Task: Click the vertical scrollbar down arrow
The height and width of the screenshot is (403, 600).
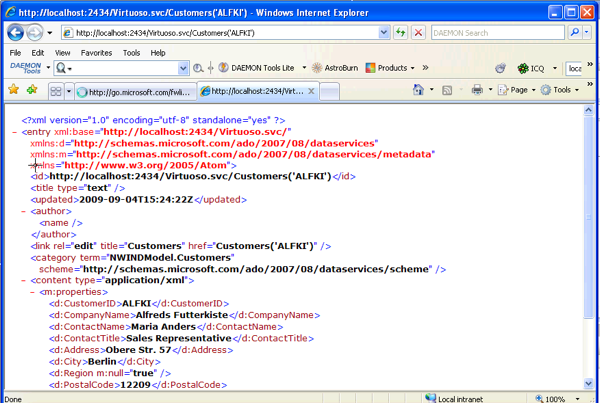Action: [591, 385]
